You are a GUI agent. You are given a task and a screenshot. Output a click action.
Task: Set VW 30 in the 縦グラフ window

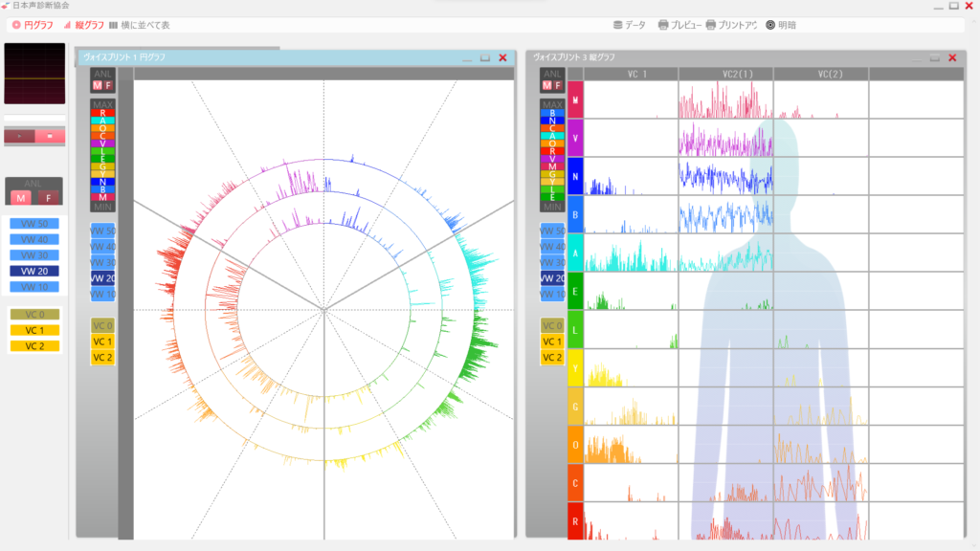(x=552, y=262)
